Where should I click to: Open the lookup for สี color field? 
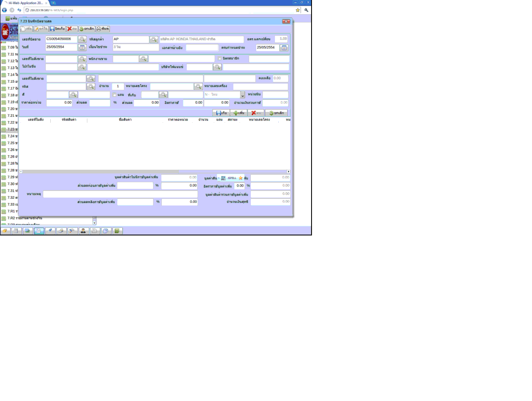74,94
